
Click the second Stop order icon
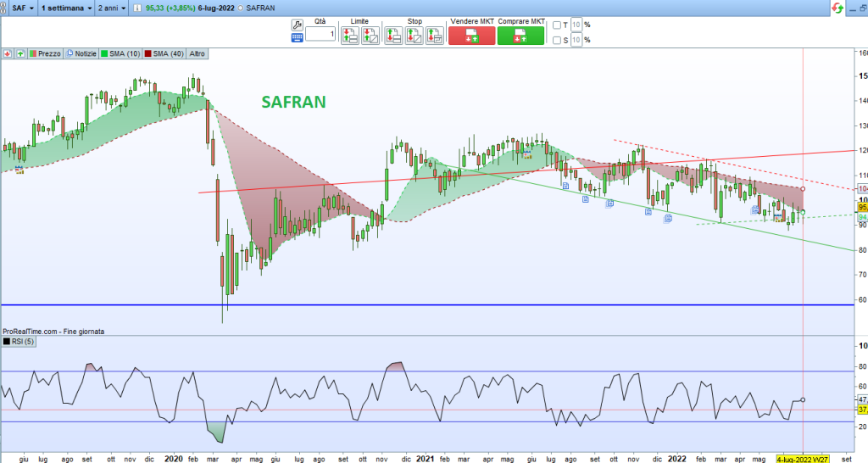[414, 36]
